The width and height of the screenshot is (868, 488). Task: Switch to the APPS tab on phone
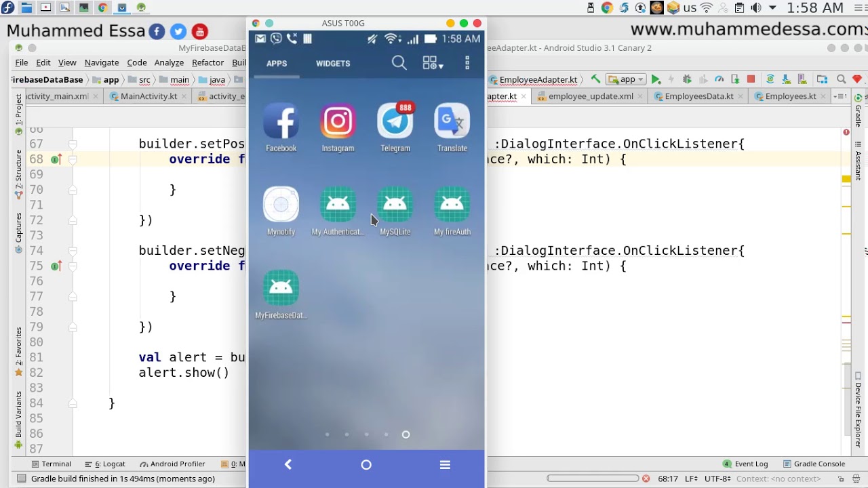(277, 63)
